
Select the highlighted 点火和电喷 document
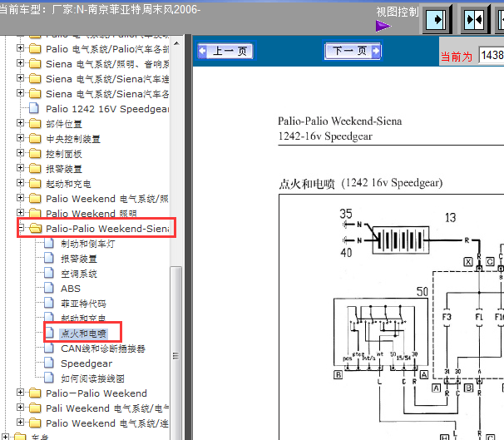pyautogui.click(x=83, y=334)
